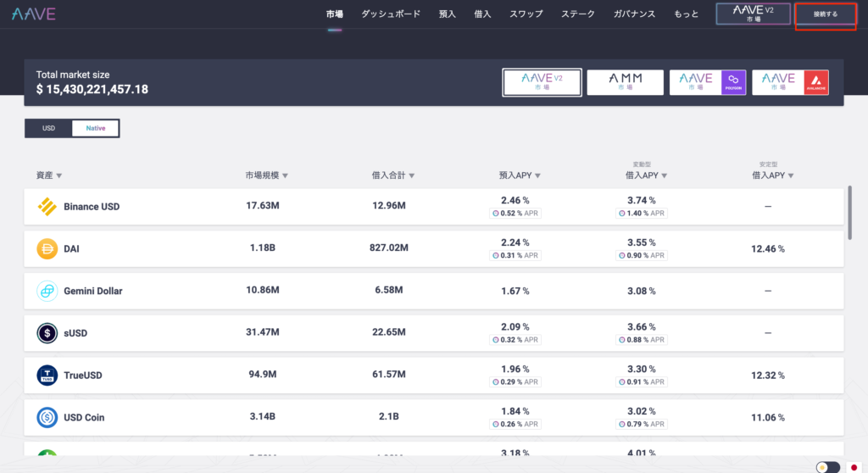Click sUSD deposit APY 2.09 %
The height and width of the screenshot is (473, 868).
515,327
